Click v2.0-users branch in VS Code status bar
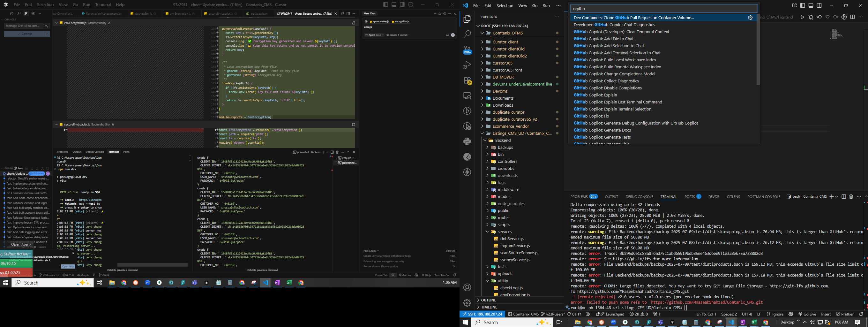 [x=553, y=314]
